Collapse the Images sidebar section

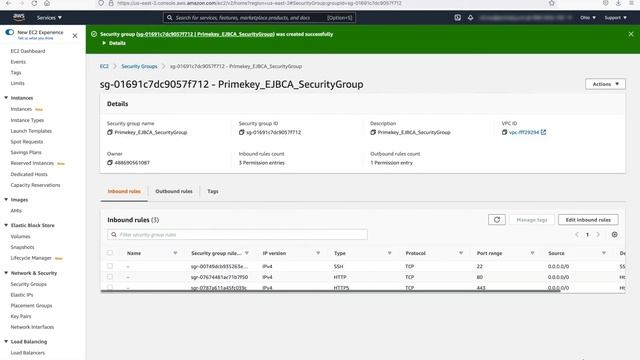tap(6, 200)
